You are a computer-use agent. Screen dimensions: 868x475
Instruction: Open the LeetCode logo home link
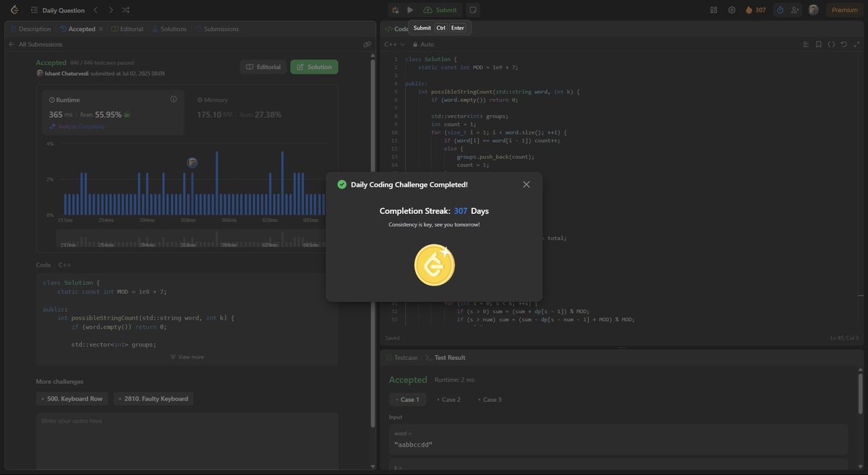click(x=14, y=10)
